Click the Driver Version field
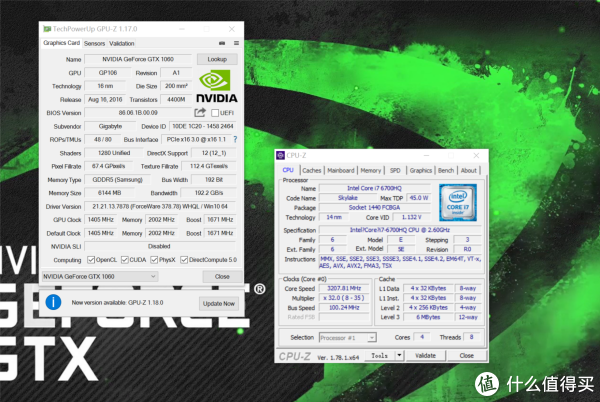Viewport: 600px width, 402px height. 160,207
